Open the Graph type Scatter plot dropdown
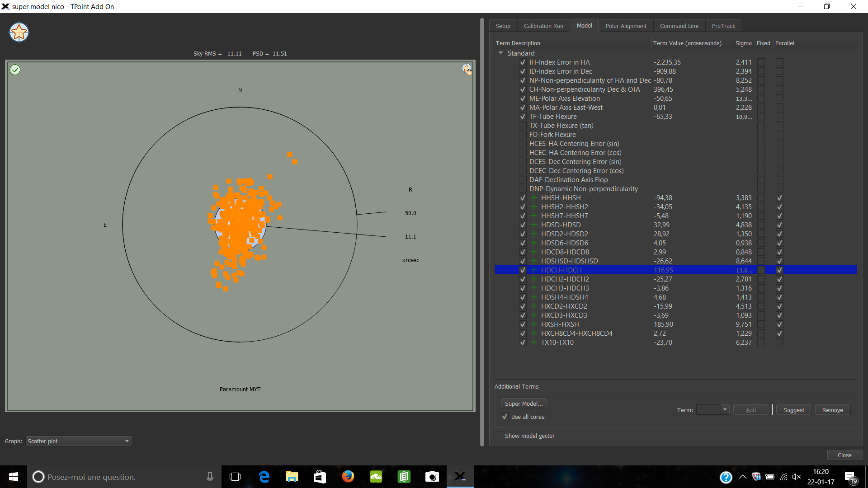Screen dimensions: 868x488 point(78,441)
